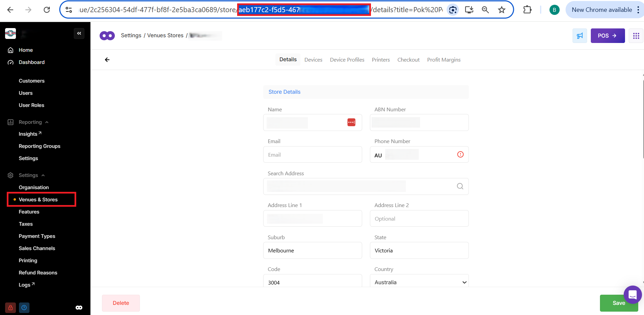Screen dimensions: 644x315
Task: Collapse the sidebar with double chevron icon
Action: coord(79,33)
